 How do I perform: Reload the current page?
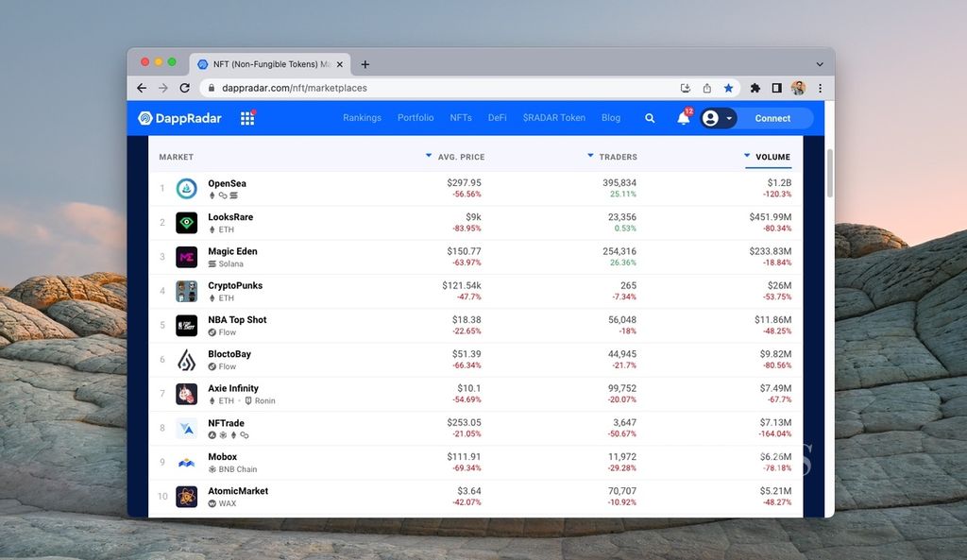pos(184,88)
